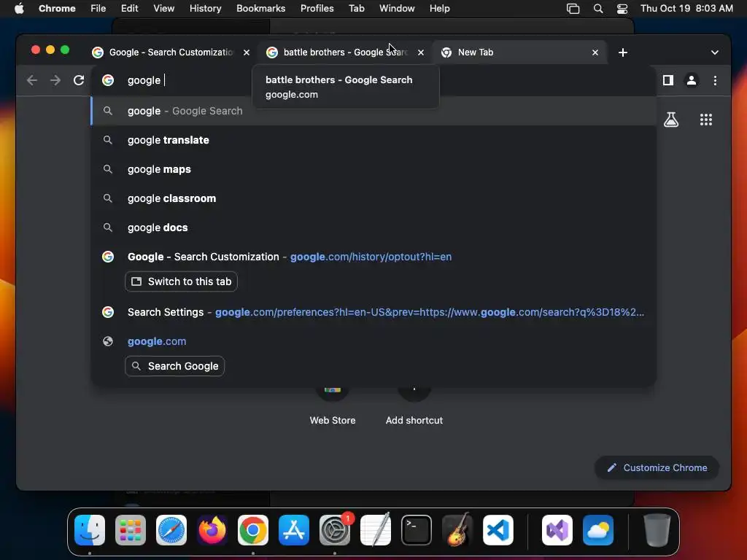Image resolution: width=747 pixels, height=560 pixels.
Task: Open the Search Labs flask icon
Action: click(x=671, y=120)
